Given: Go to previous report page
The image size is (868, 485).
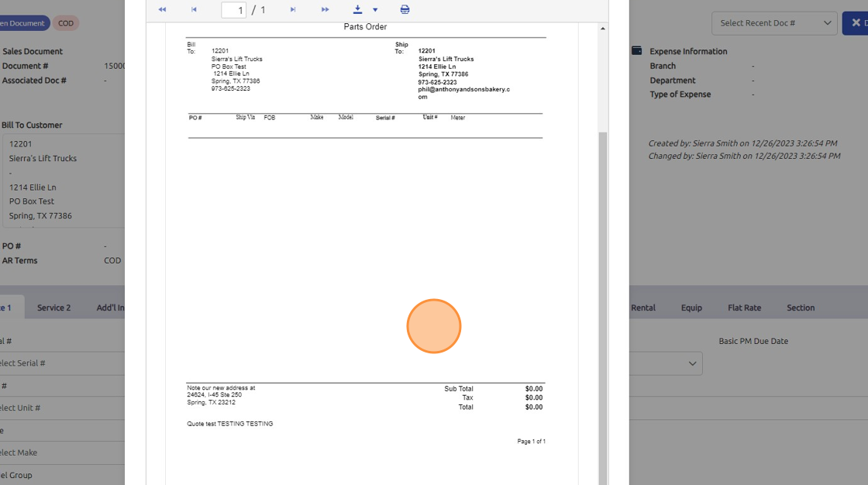Looking at the screenshot, I should (x=194, y=9).
